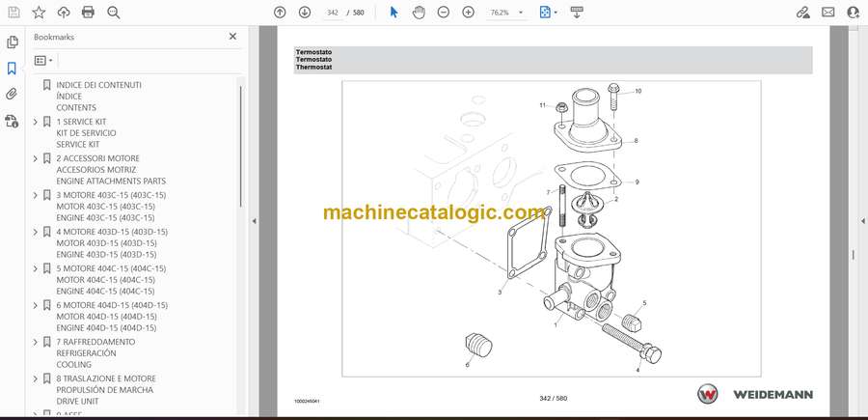The width and height of the screenshot is (868, 420).
Task: Select the hand pan tool
Action: click(x=419, y=13)
